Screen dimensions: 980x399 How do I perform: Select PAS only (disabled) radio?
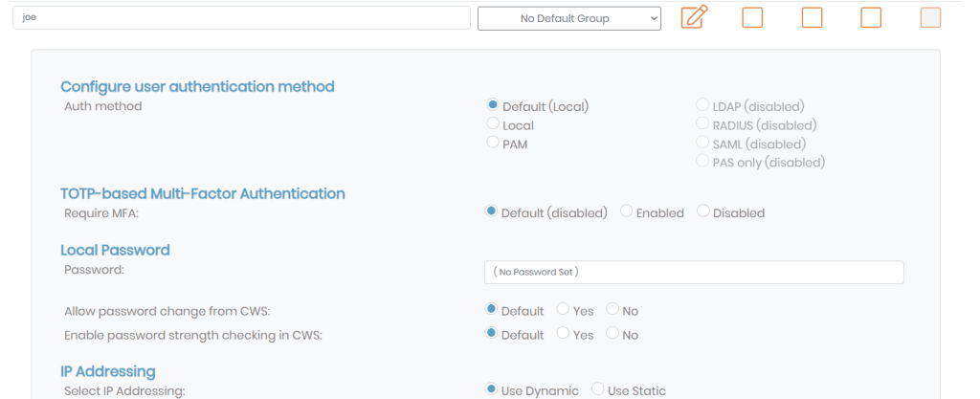[x=703, y=161]
